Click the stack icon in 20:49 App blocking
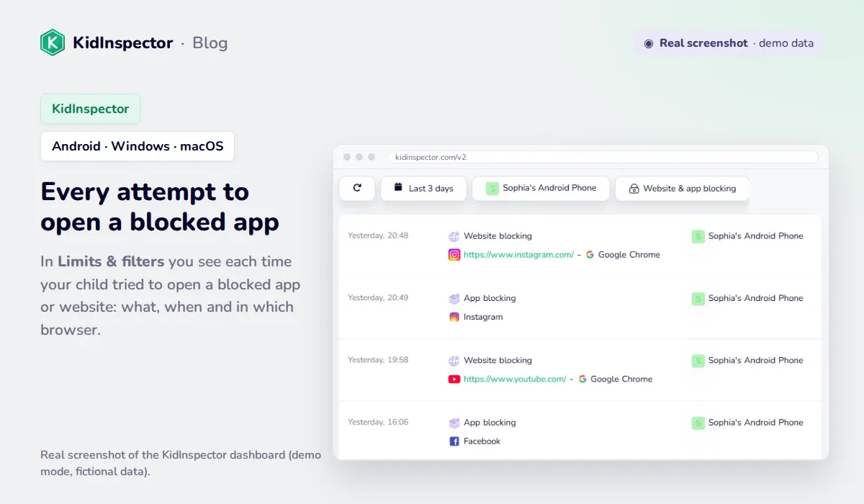 [x=454, y=298]
